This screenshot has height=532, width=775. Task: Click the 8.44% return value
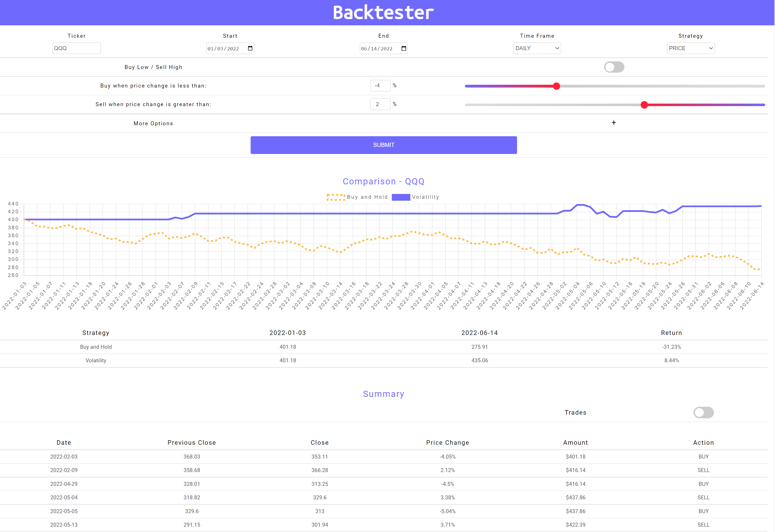(672, 360)
